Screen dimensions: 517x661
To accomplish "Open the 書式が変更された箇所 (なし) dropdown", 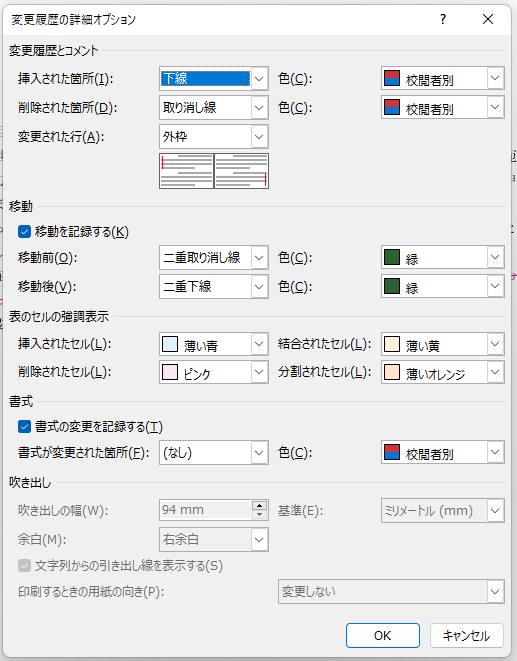I will pos(214,453).
